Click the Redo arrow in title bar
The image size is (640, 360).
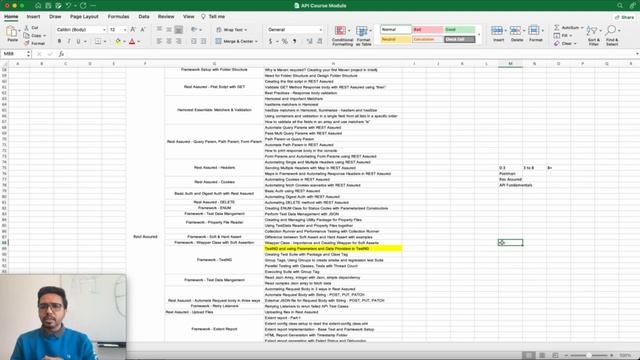pyautogui.click(x=83, y=6)
